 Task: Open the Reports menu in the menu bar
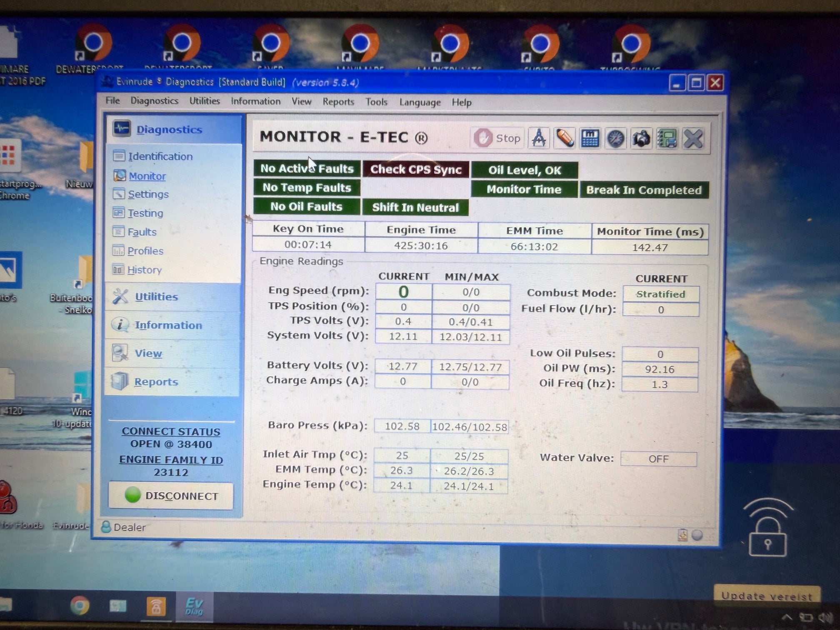338,102
